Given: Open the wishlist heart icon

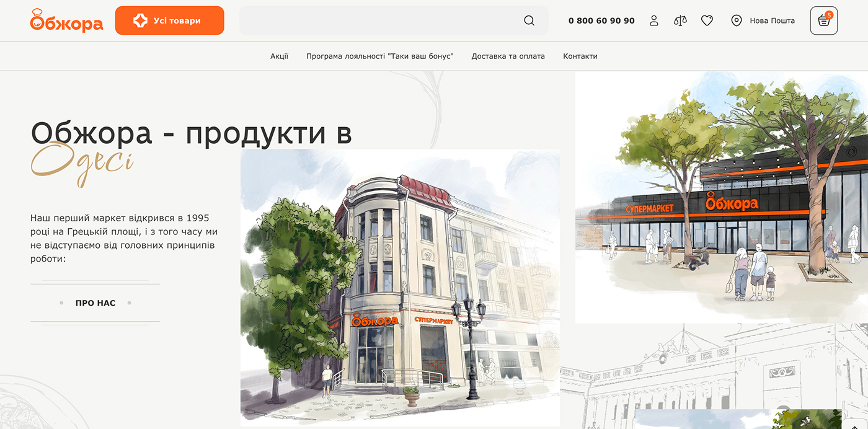Looking at the screenshot, I should (707, 20).
